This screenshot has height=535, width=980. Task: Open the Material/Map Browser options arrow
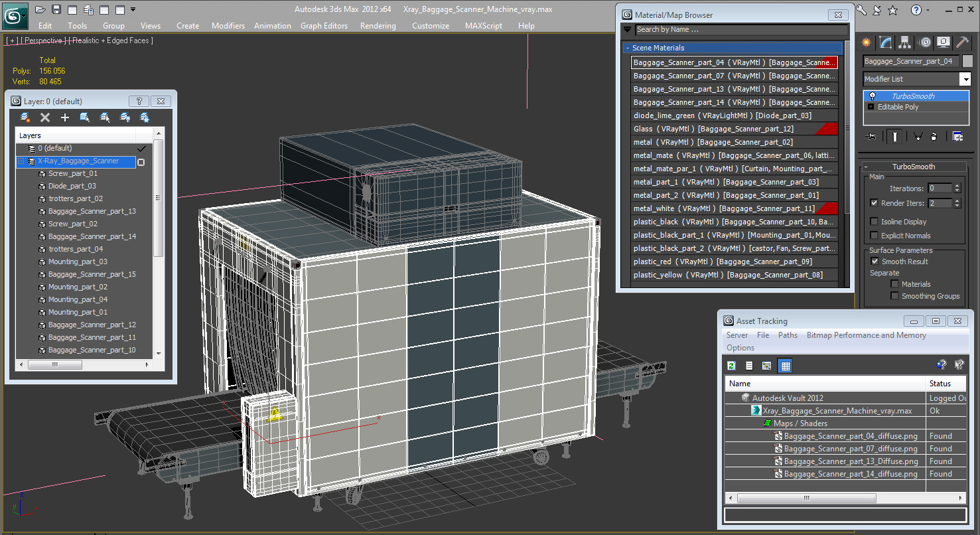click(628, 29)
